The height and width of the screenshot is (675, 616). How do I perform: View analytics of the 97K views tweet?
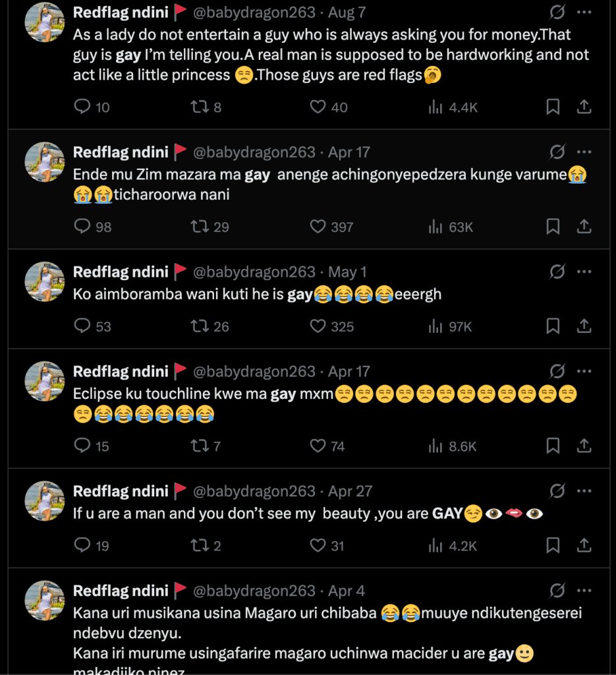pos(435,326)
